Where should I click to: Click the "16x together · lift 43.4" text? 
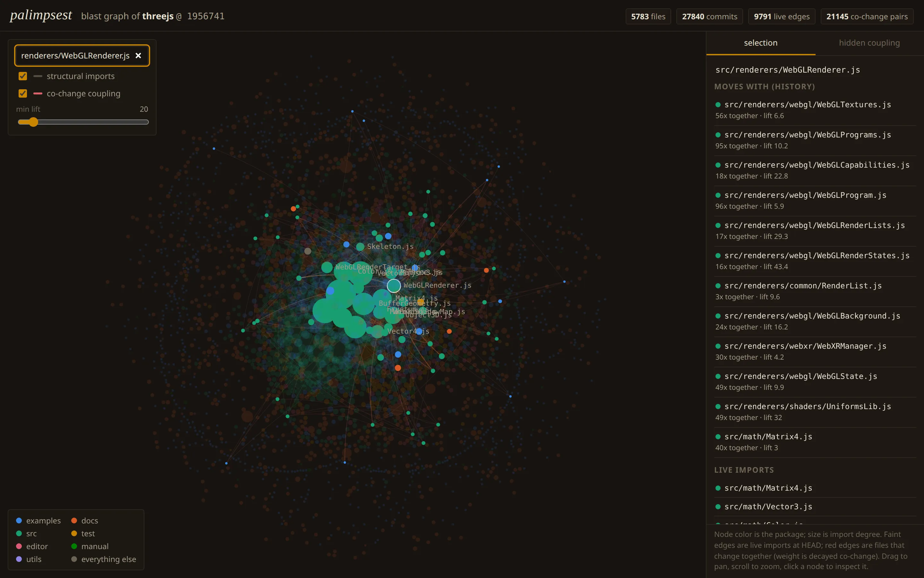(x=751, y=267)
